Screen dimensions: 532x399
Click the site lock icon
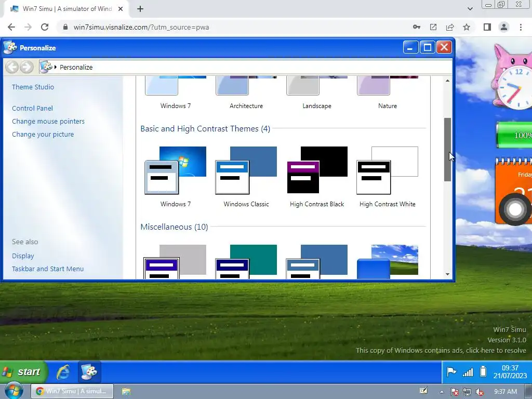(x=65, y=27)
